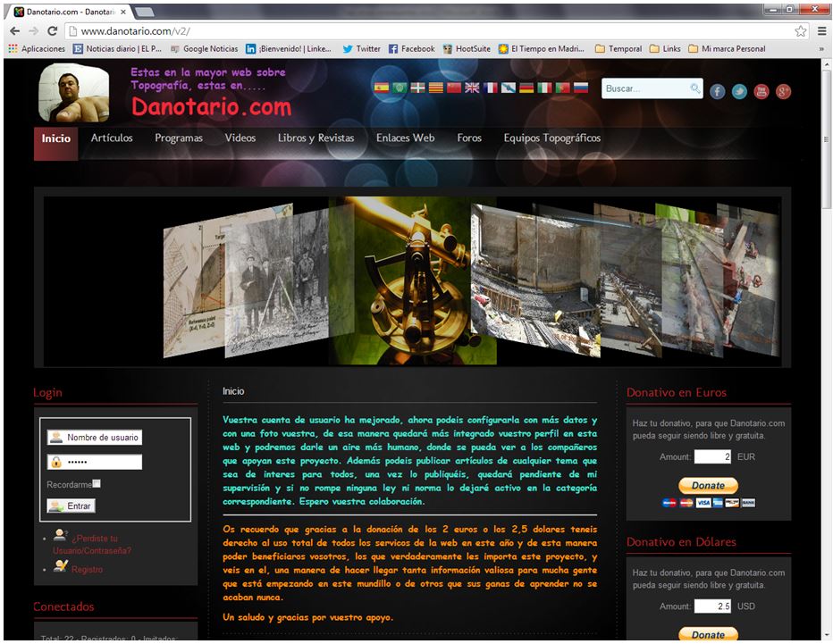Viewport: 833px width, 644px height.
Task: Tick the Recordarme checkbox
Action: click(97, 483)
